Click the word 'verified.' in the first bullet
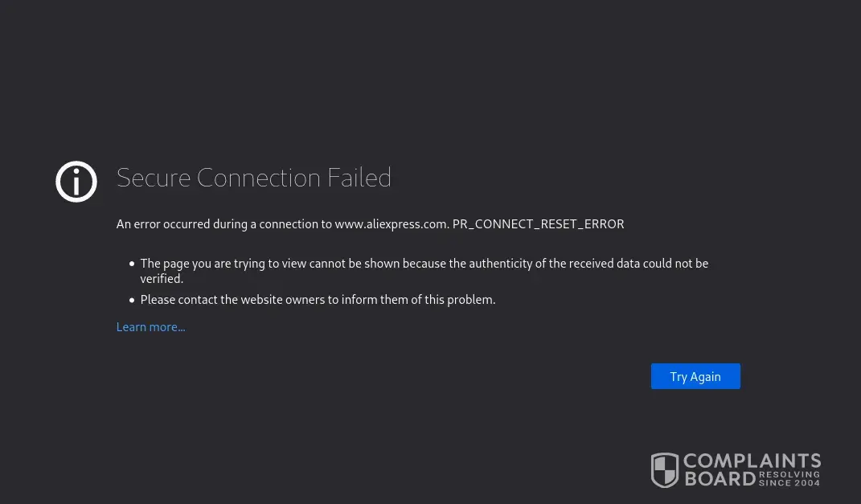Image resolution: width=861 pixels, height=504 pixels. 162,279
